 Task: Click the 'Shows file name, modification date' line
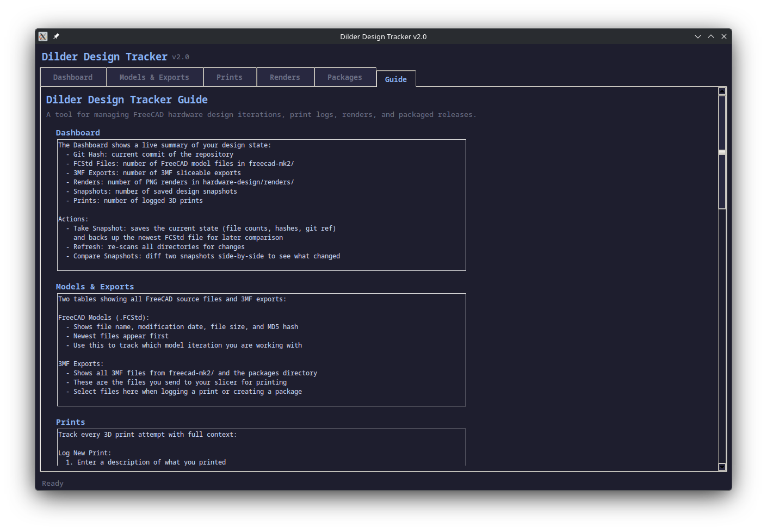(x=182, y=327)
